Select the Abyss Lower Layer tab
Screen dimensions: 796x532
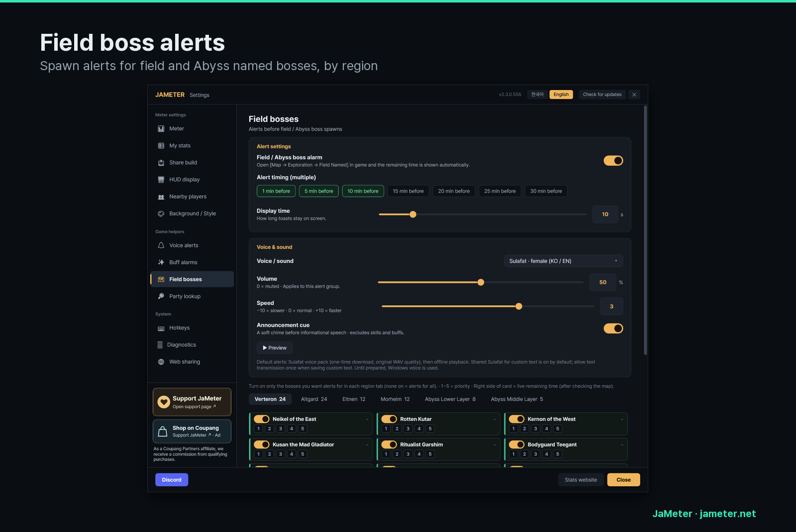(450, 399)
